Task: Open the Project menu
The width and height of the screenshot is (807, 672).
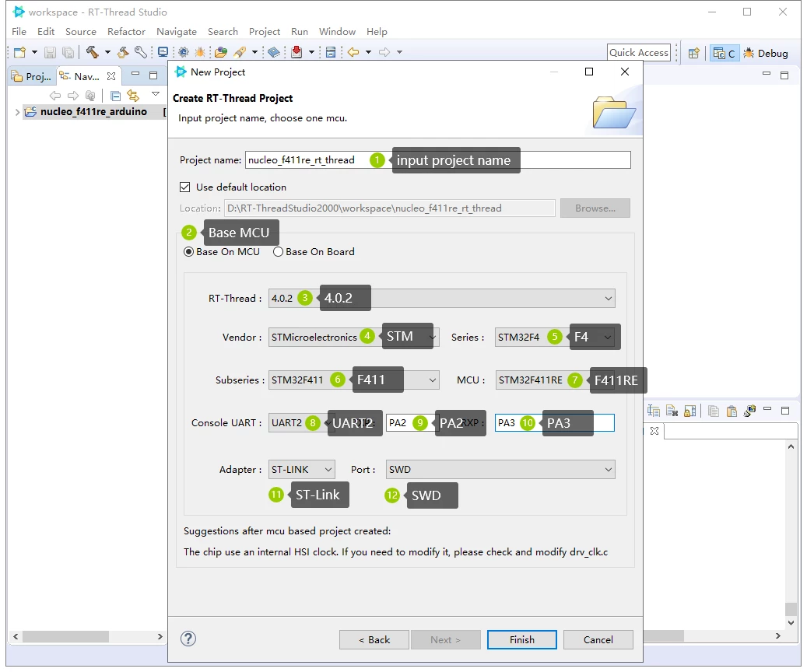Action: point(265,31)
